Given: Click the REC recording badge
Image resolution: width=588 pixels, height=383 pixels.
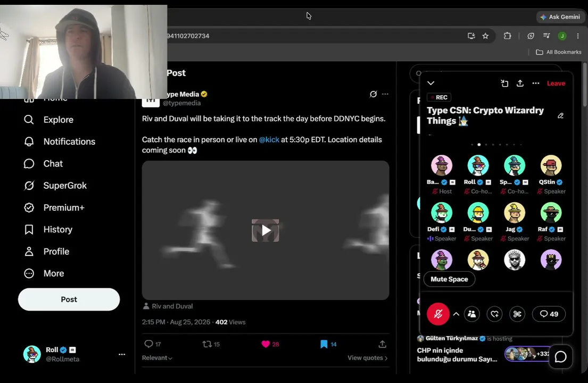Looking at the screenshot, I should coord(439,97).
